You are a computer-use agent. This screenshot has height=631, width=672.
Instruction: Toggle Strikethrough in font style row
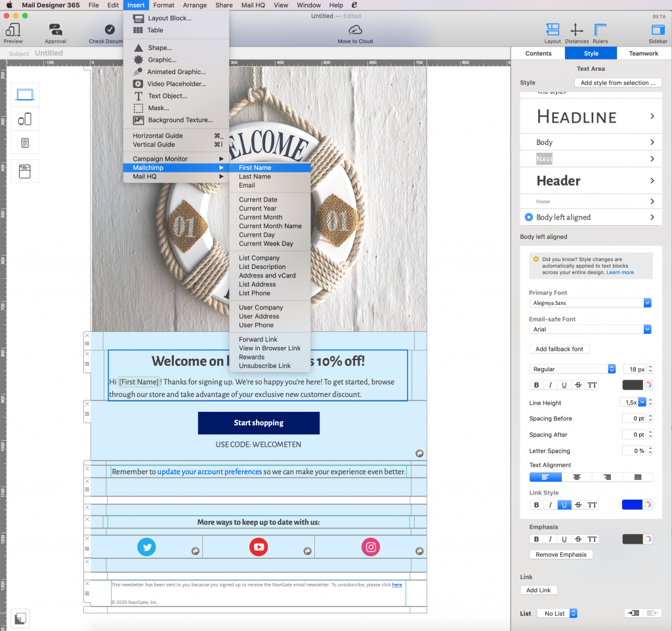[x=578, y=384]
